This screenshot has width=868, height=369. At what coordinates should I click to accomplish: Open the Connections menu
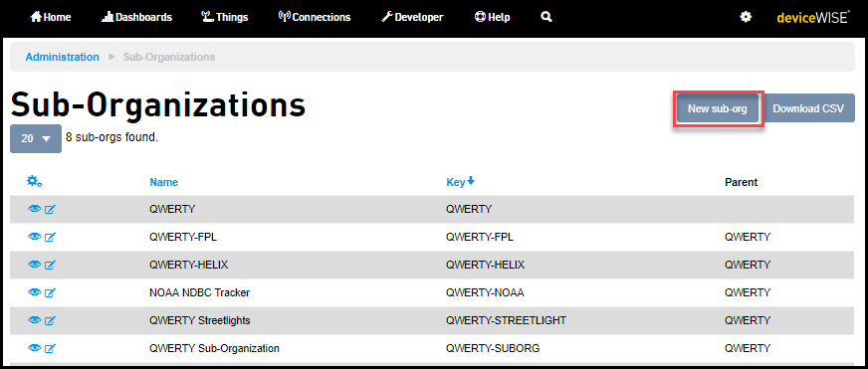[x=315, y=17]
